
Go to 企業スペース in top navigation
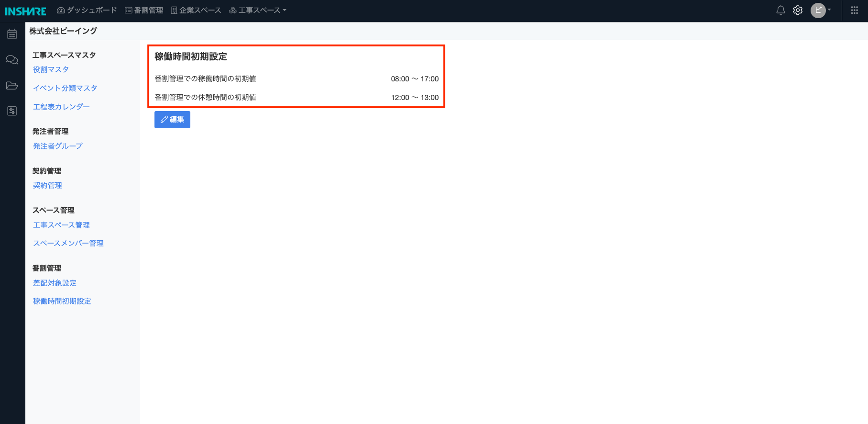point(196,10)
